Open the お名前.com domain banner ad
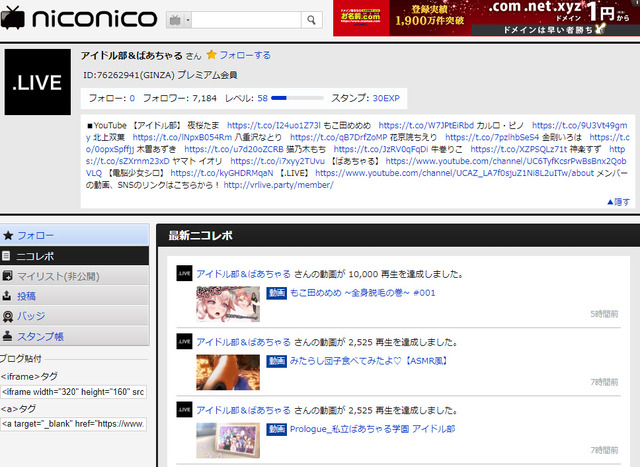This screenshot has height=467, width=640. click(487, 18)
